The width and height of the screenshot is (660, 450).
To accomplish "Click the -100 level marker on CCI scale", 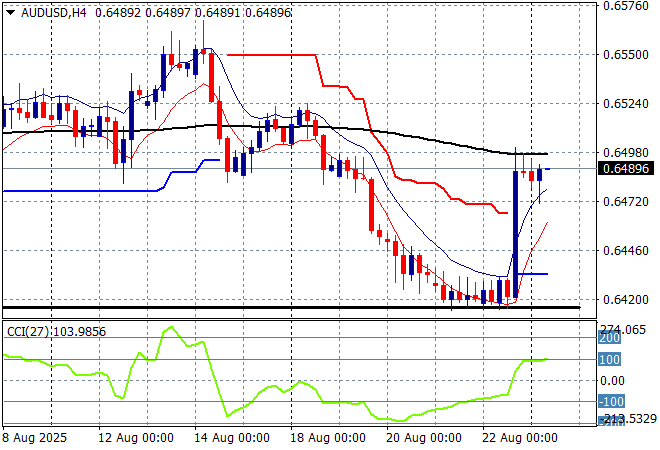I will [x=610, y=401].
